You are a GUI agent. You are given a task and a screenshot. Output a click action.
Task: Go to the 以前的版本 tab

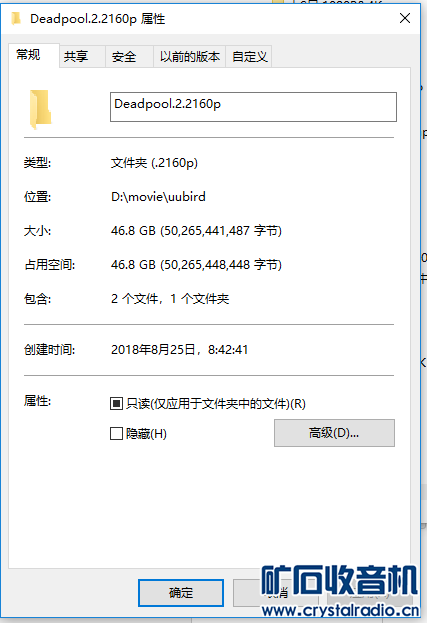point(189,56)
